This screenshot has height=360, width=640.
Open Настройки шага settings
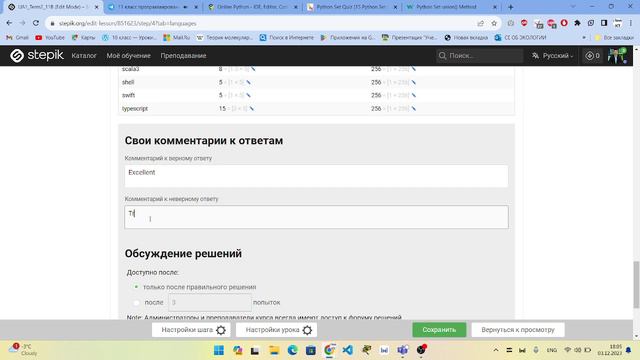click(x=191, y=330)
